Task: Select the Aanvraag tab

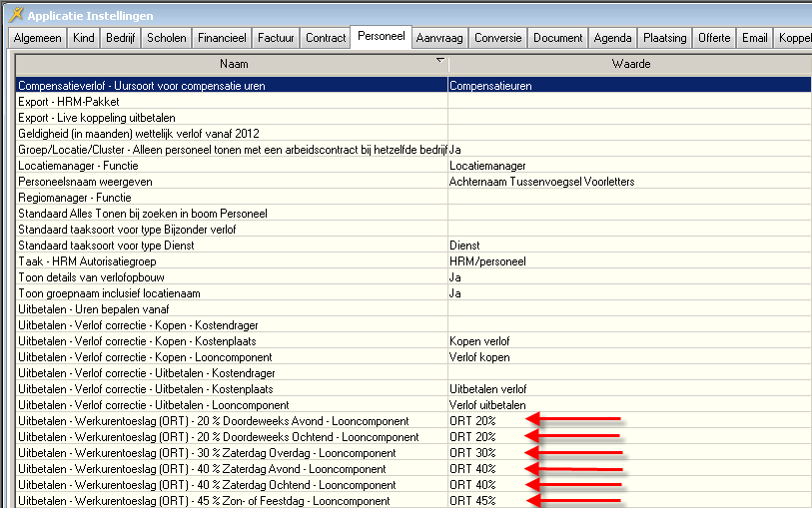Action: [x=438, y=38]
